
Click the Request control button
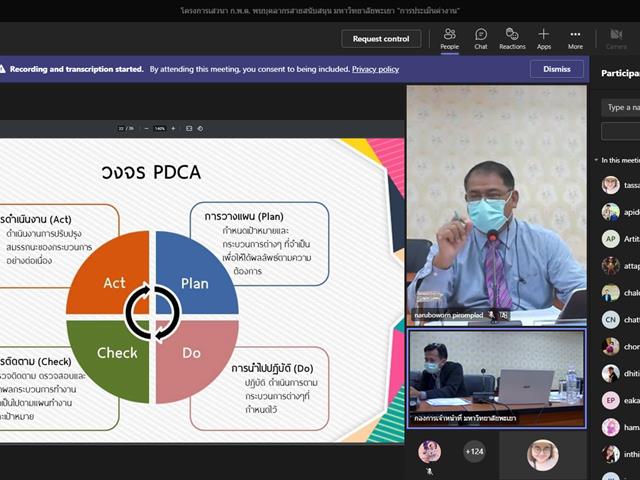tap(381, 39)
